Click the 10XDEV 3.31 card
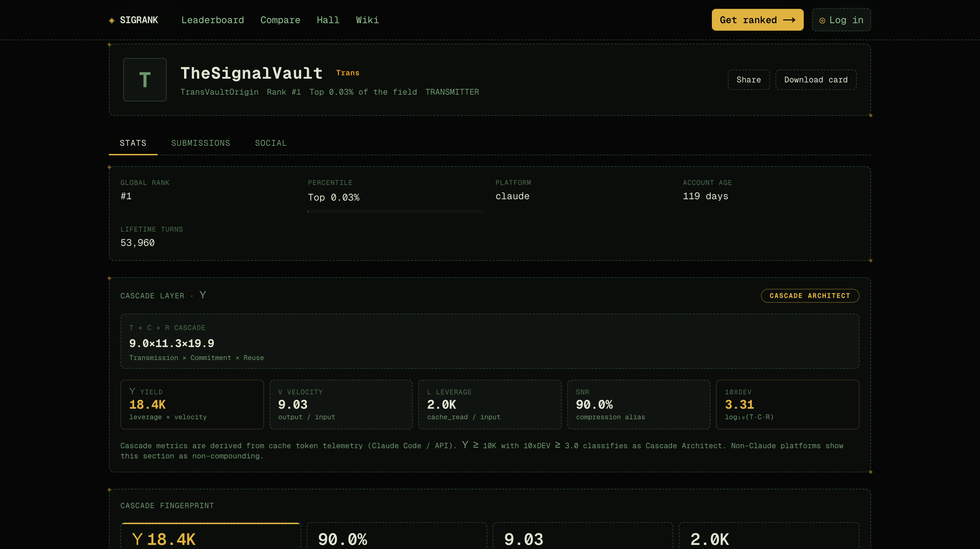Viewport: 980px width, 549px height. click(787, 404)
